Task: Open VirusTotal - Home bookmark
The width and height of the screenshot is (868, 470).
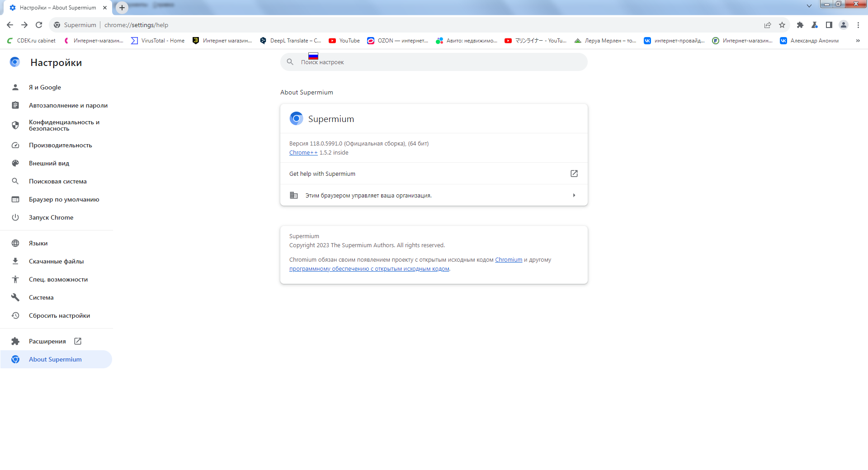Action: tap(158, 41)
